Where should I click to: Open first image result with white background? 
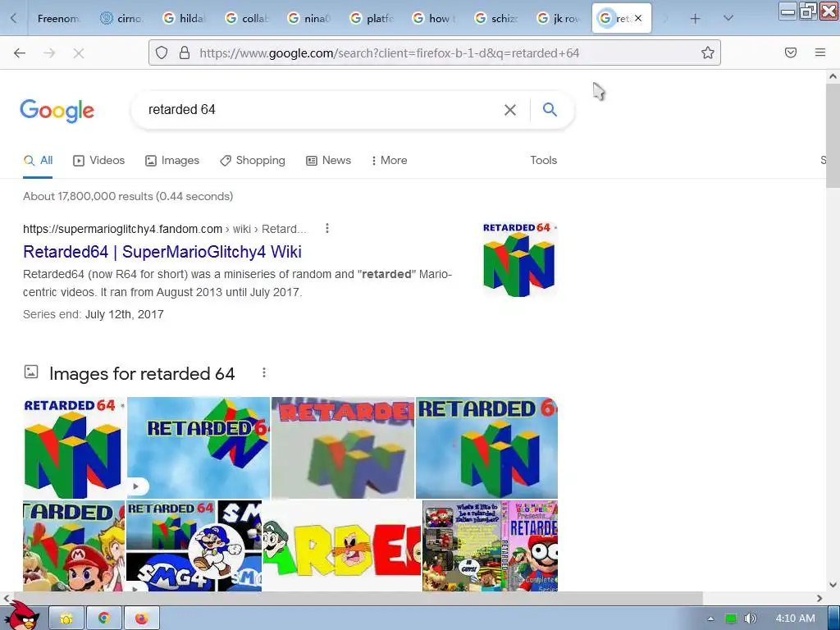75,448
